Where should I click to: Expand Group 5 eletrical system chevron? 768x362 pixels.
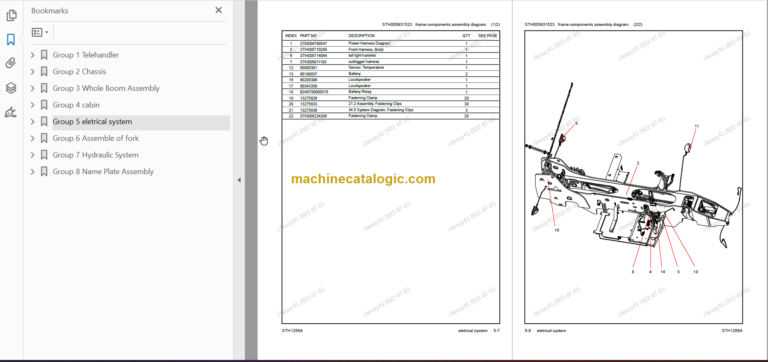click(x=32, y=122)
